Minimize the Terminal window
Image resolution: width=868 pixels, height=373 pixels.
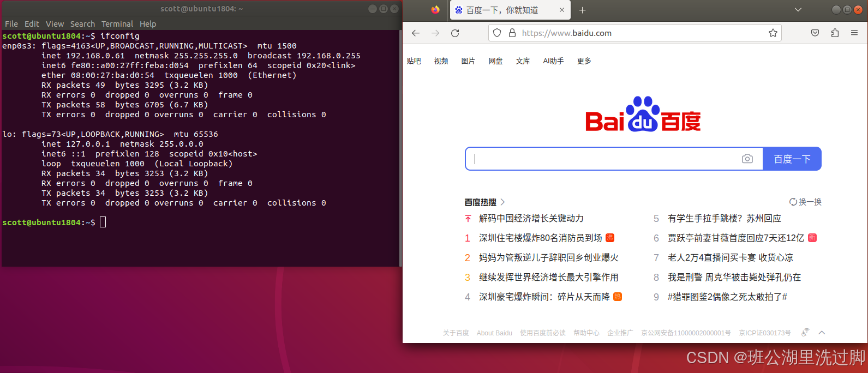click(373, 9)
